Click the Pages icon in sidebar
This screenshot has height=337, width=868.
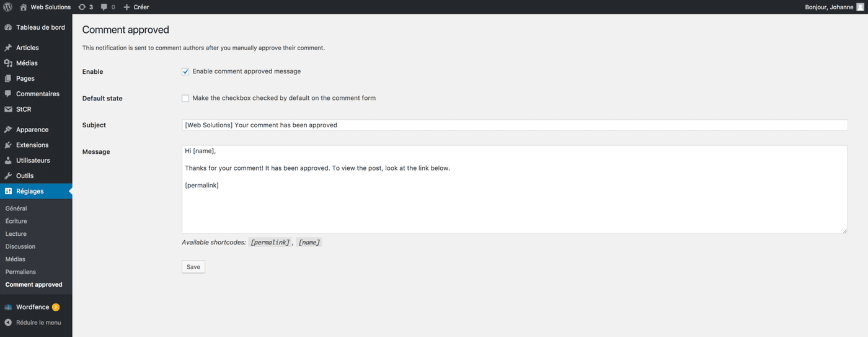8,79
